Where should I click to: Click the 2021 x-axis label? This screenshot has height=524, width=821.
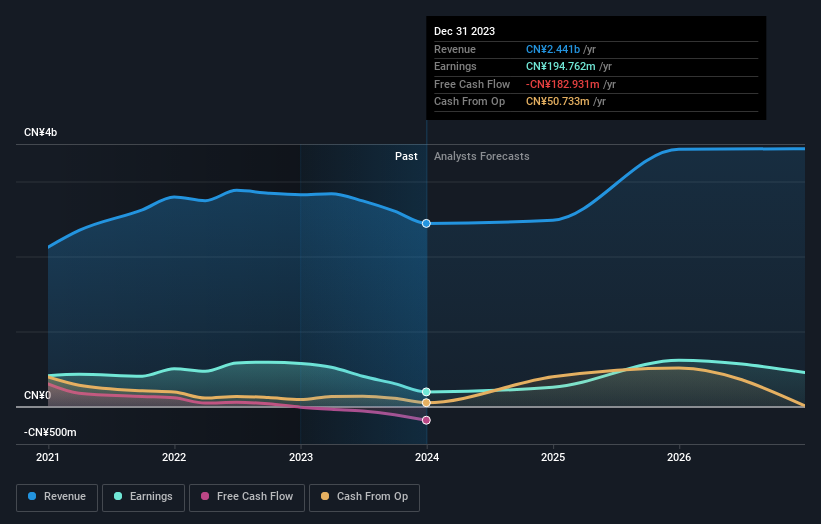click(x=48, y=457)
